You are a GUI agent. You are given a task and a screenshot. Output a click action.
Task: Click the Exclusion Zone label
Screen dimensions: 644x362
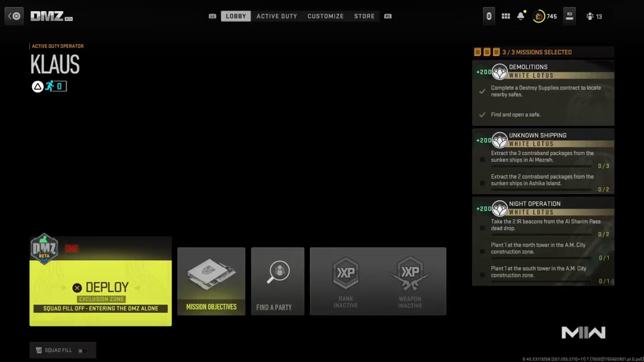tap(101, 299)
